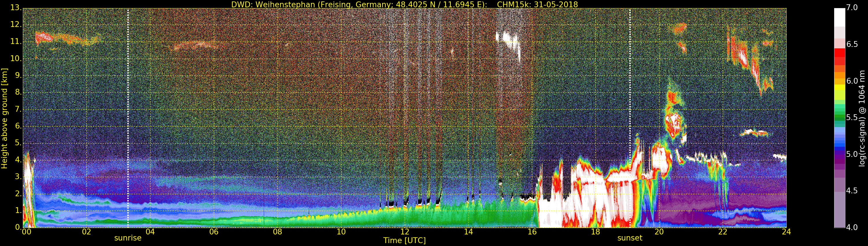
Task: Click the plot title naming Weihenstephan
Action: (404, 4)
